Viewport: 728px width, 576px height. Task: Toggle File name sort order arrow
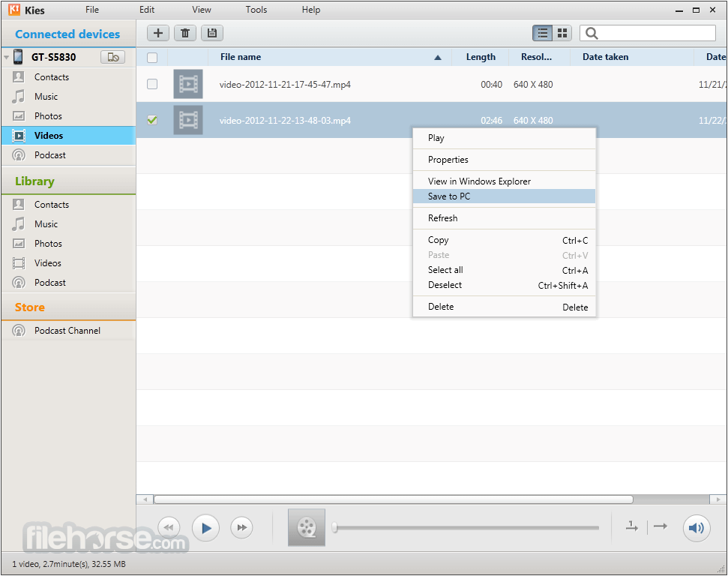[x=437, y=58]
